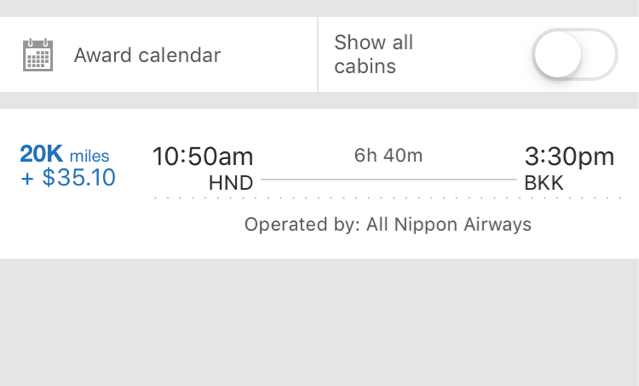639x386 pixels.
Task: Tap the BKK arrival airport code
Action: point(544,183)
